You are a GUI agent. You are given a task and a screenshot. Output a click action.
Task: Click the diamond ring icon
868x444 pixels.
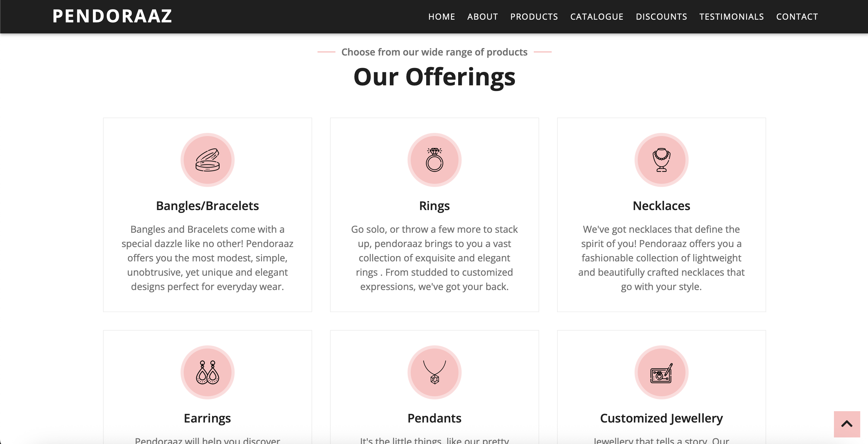pyautogui.click(x=434, y=160)
